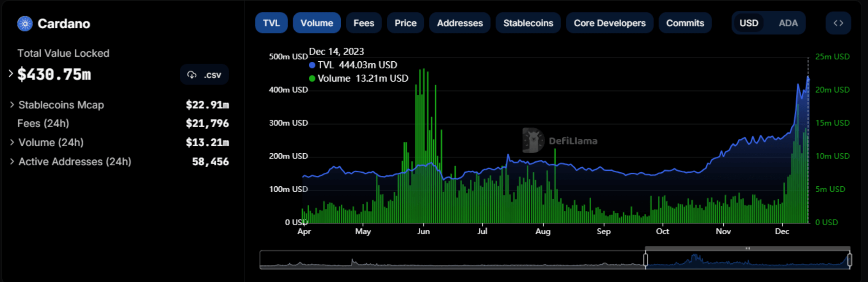Viewport: 868px width, 282px height.
Task: Click the $430.75m total value
Action: 54,74
